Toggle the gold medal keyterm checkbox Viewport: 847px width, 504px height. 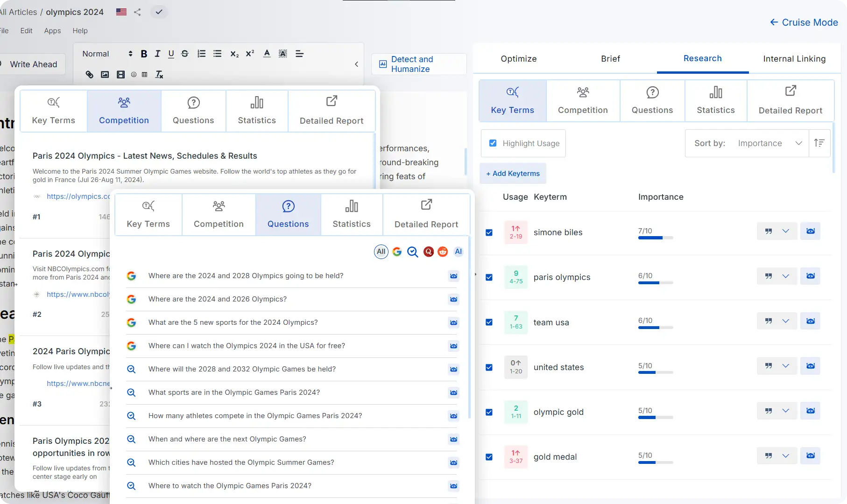point(489,457)
